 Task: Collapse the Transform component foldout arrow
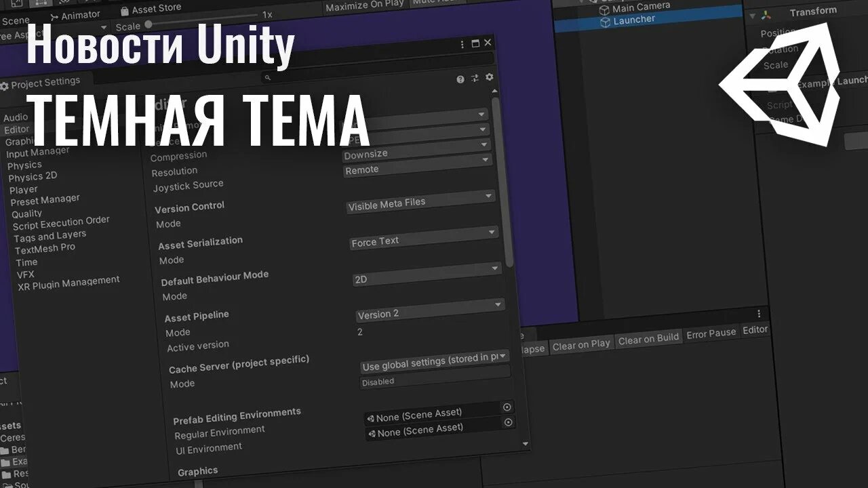752,16
